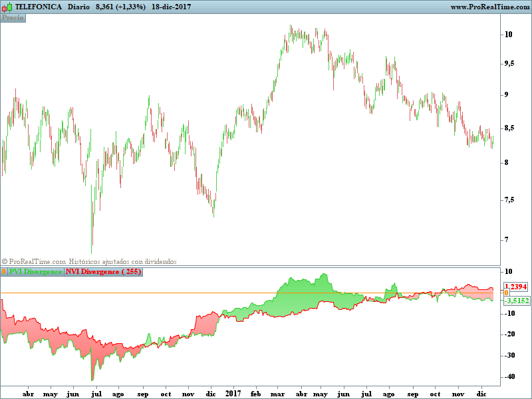
Task: Click the 2017 year label on time axis
Action: click(x=233, y=394)
